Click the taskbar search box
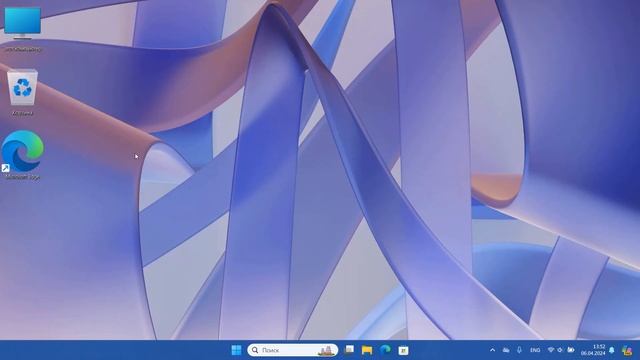This screenshot has width=640, height=360. tap(293, 350)
